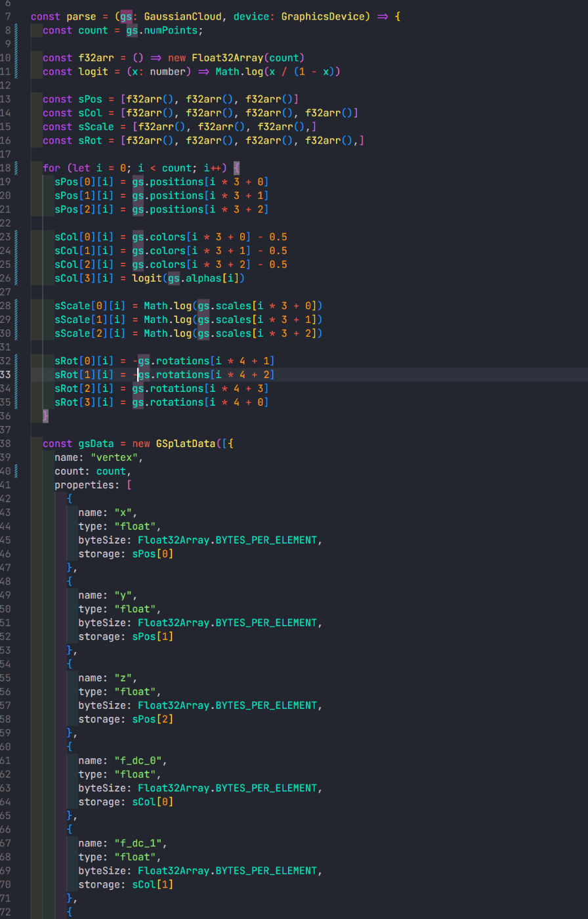588x919 pixels.
Task: Click gutter line number 60
Action: point(5,747)
